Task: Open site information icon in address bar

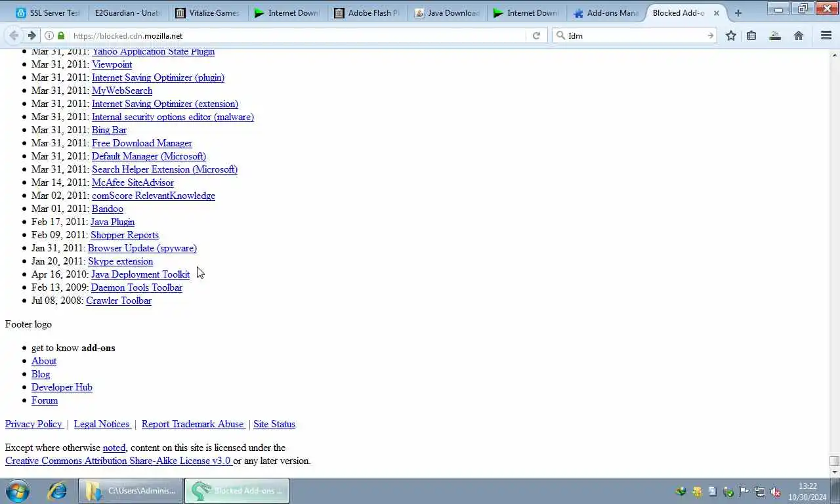Action: tap(49, 35)
